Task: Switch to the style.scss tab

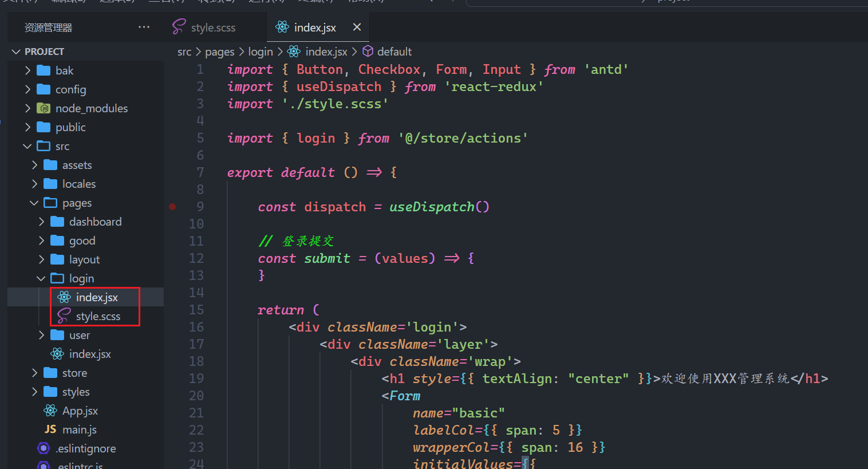Action: 213,27
